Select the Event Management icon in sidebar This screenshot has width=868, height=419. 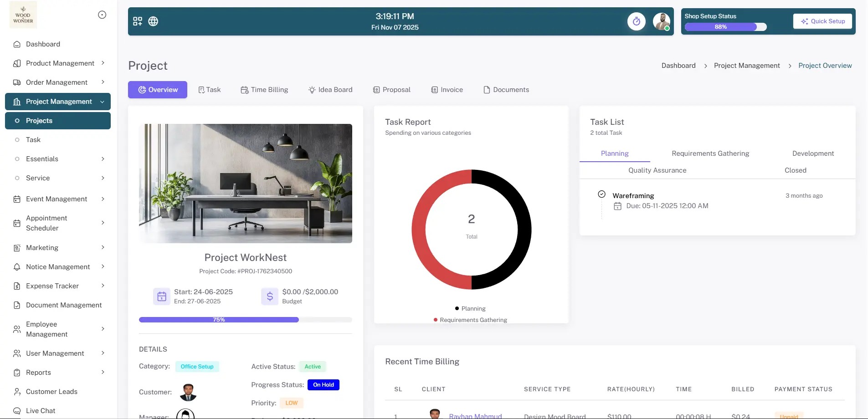click(16, 199)
